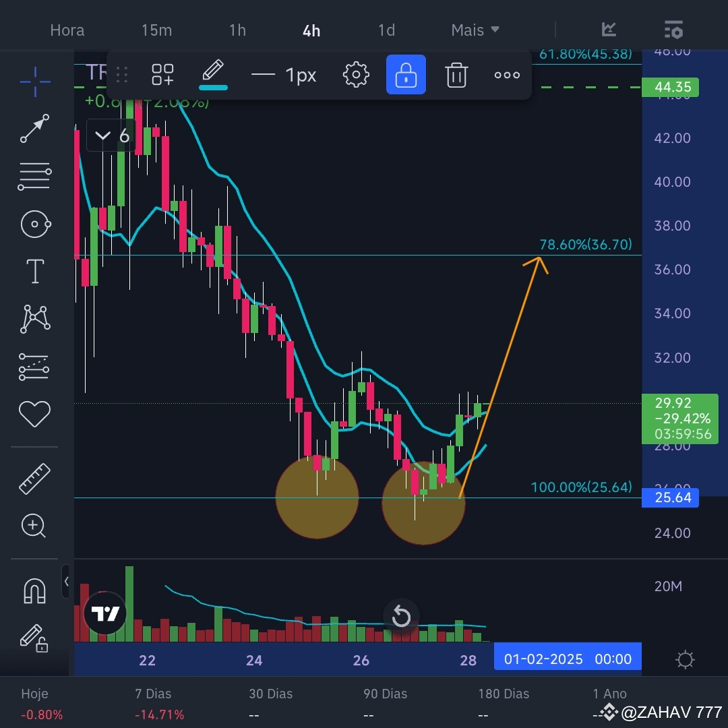728x728 pixels.
Task: Open the chart display settings icon
Action: click(x=673, y=30)
